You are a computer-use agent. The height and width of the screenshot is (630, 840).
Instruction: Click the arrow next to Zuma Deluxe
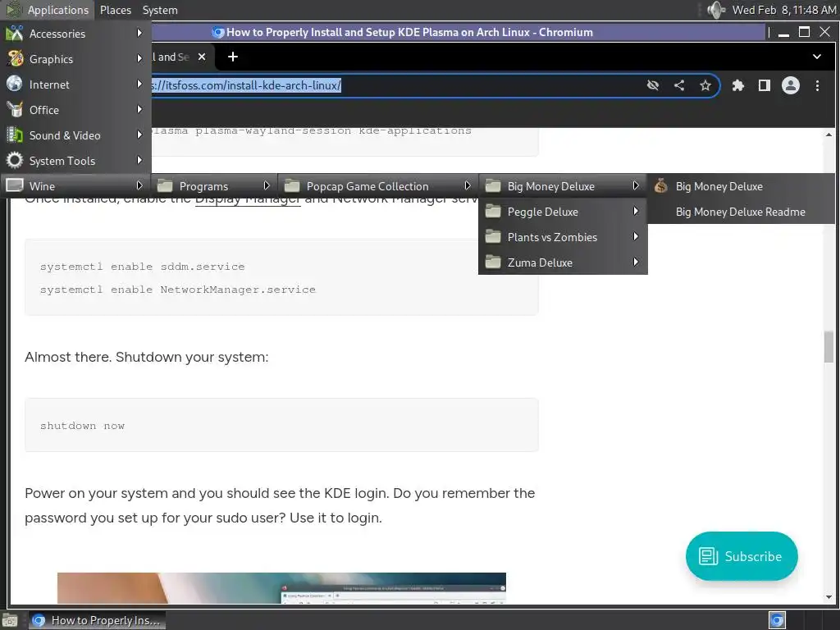(x=636, y=262)
